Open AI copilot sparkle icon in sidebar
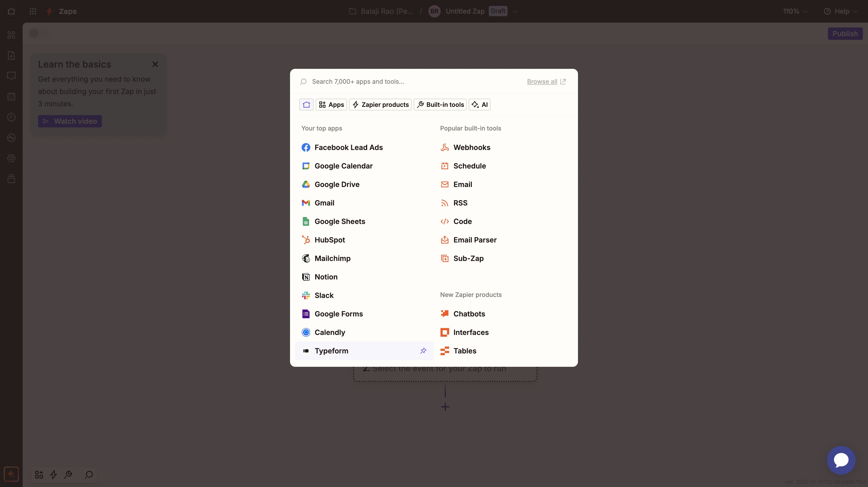Image resolution: width=868 pixels, height=487 pixels. coord(11,474)
